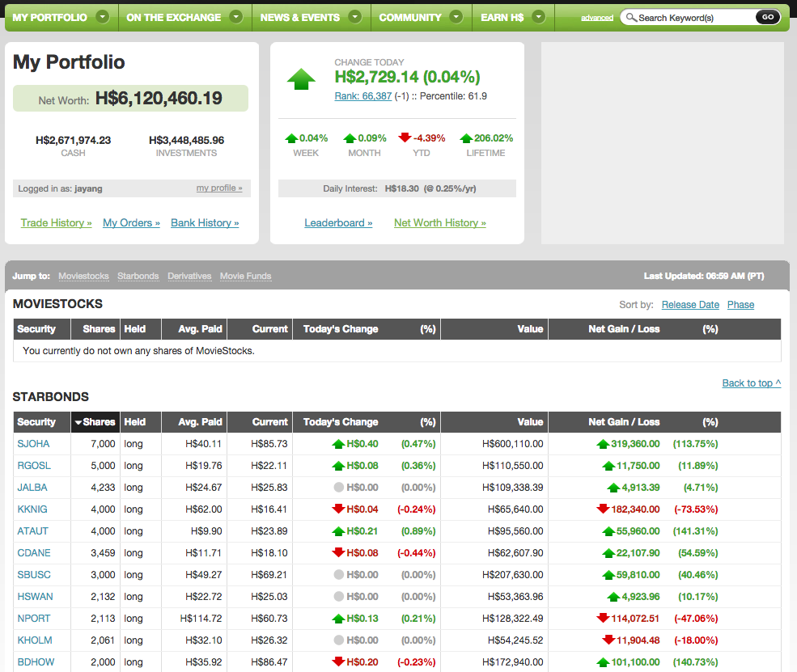
Task: Open the NPORT security
Action: (33, 619)
